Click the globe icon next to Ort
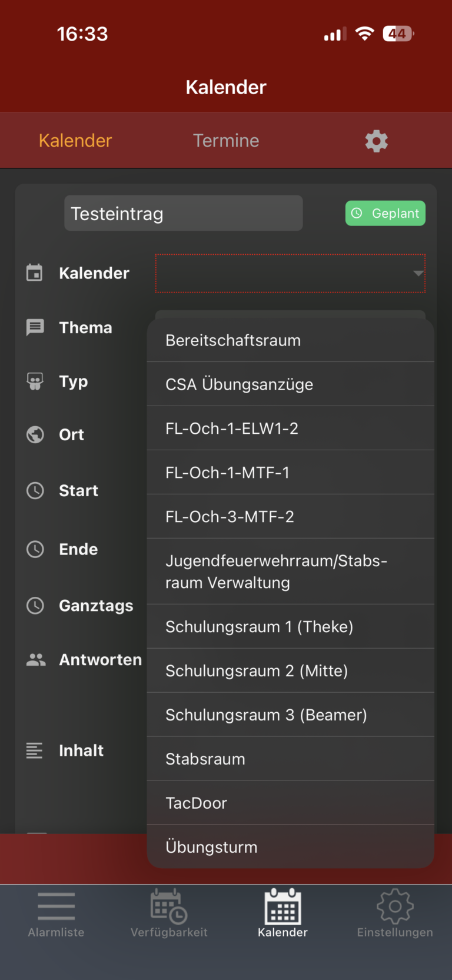The image size is (452, 980). [x=35, y=434]
